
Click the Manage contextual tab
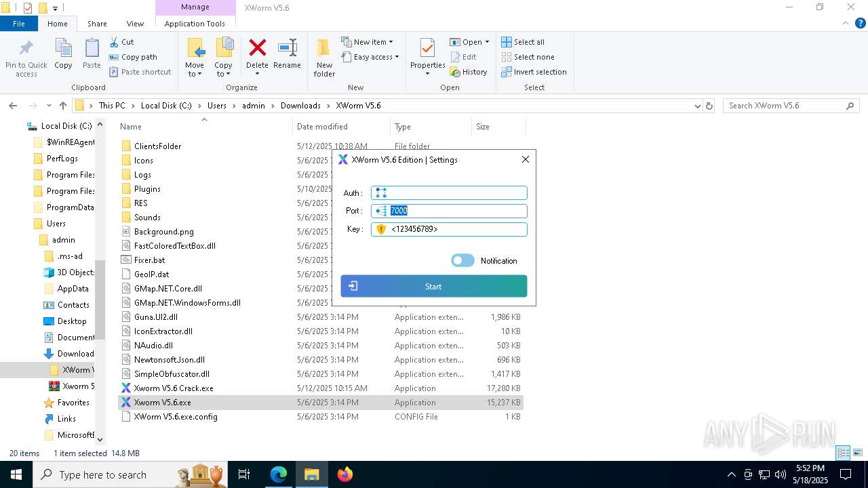click(x=195, y=7)
